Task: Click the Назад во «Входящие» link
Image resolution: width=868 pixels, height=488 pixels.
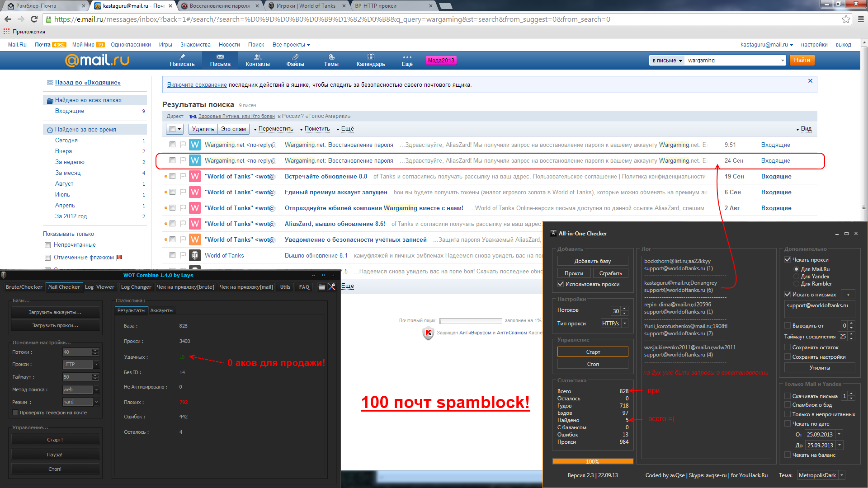Action: pyautogui.click(x=88, y=82)
